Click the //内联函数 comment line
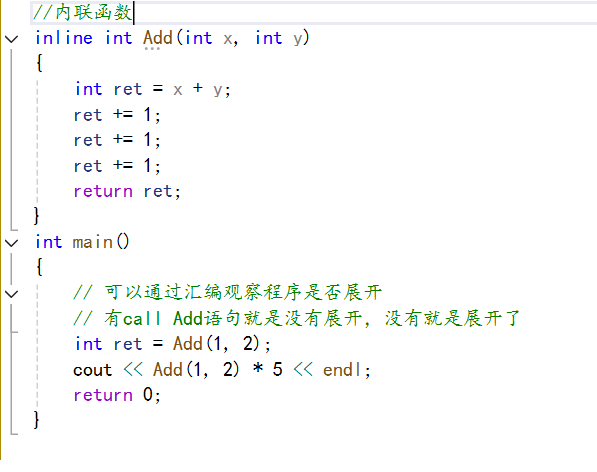The image size is (597, 472). coord(82,12)
